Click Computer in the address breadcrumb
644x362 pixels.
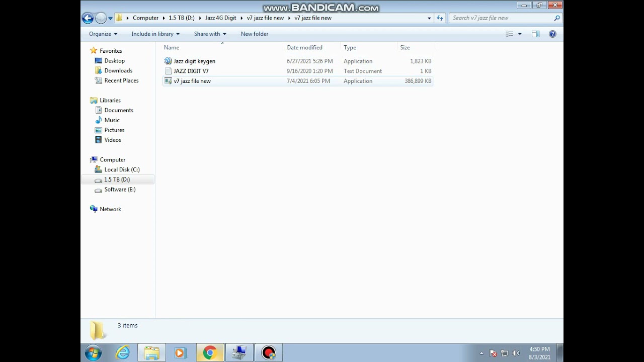[145, 18]
